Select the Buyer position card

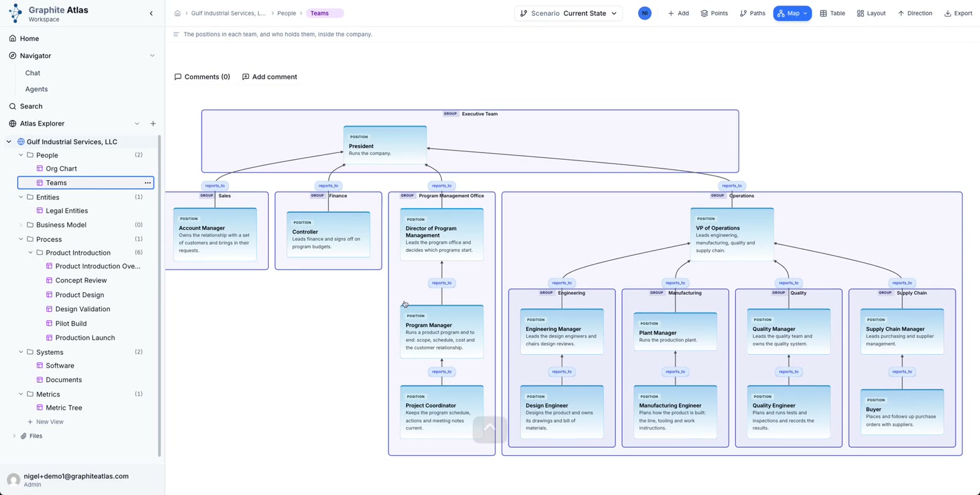click(902, 412)
